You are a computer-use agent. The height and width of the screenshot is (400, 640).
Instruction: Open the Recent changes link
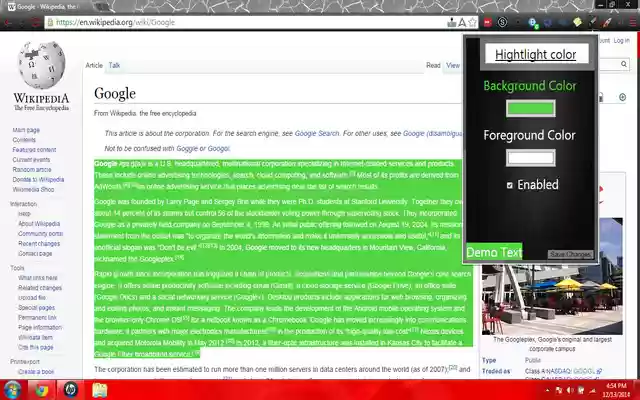39,244
